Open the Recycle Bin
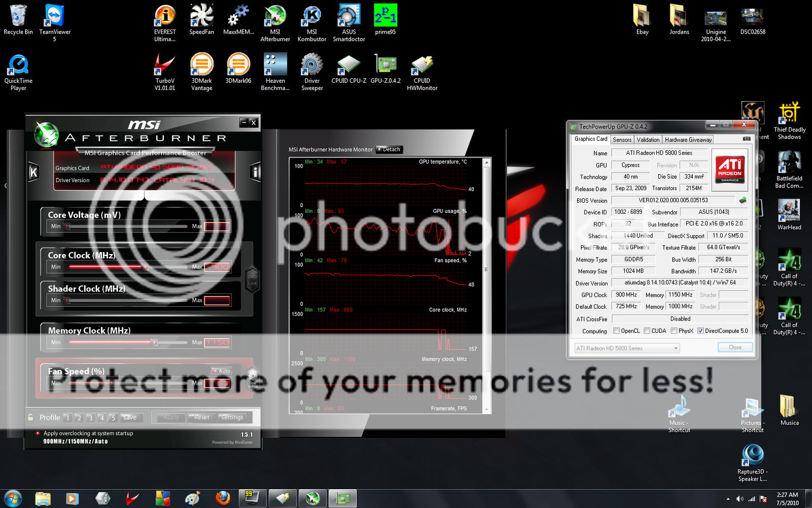The width and height of the screenshot is (812, 508). (18, 20)
